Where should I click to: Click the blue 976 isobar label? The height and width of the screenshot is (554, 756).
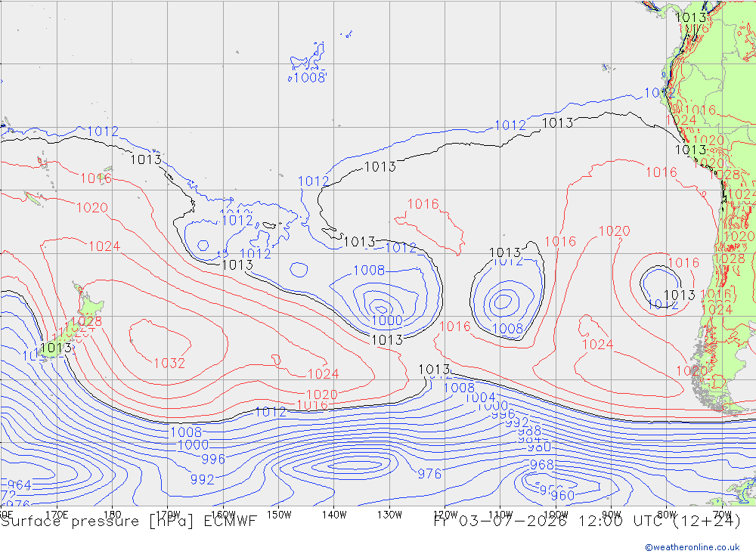tap(429, 474)
